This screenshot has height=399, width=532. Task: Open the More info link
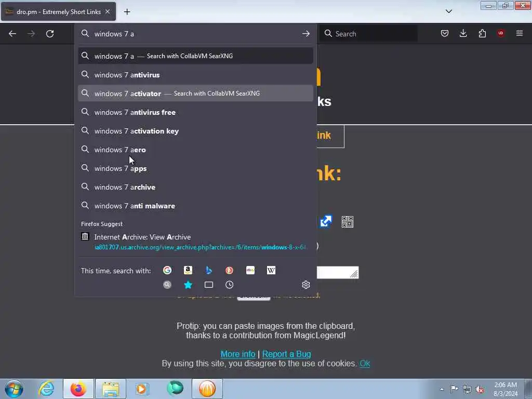(x=238, y=354)
